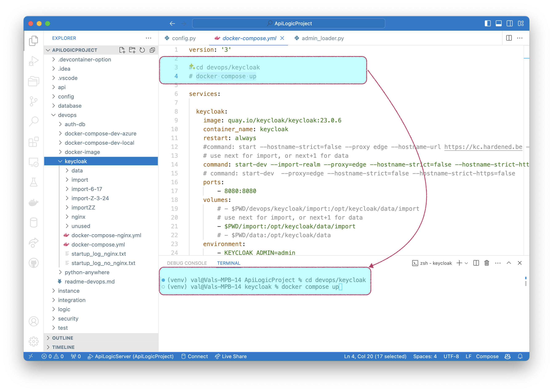553x392 pixels.
Task: Split the editor right
Action: (x=509, y=38)
